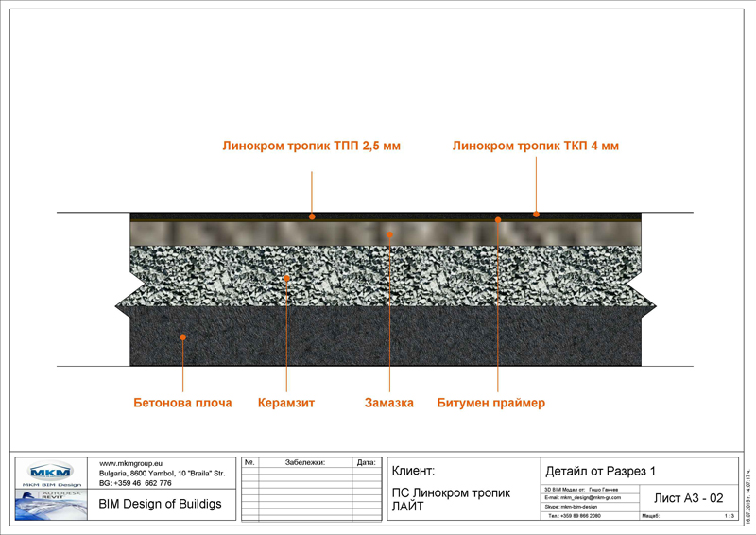This screenshot has width=756, height=535.
Task: Click the sheet number 'Лист А3 - 02'
Action: click(x=689, y=498)
